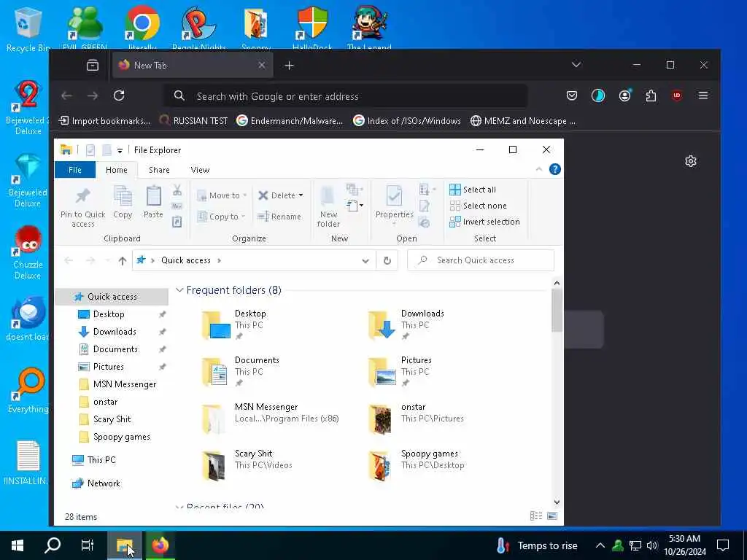Switch to the View ribbon tab
Image resolution: width=747 pixels, height=560 pixels.
click(200, 170)
